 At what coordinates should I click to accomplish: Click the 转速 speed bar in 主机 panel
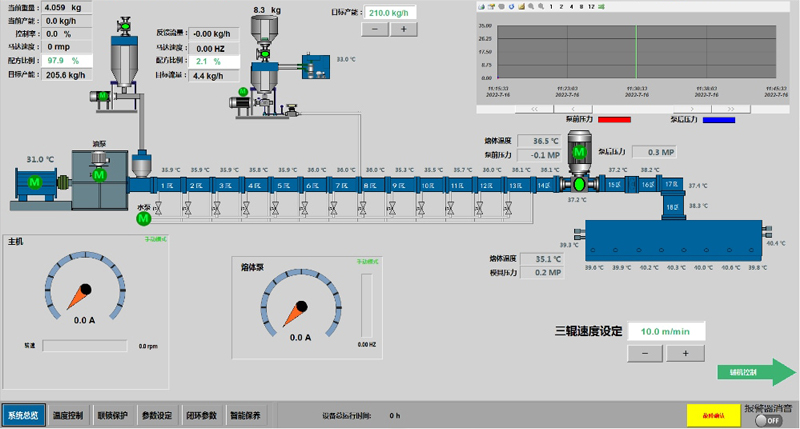(85, 346)
